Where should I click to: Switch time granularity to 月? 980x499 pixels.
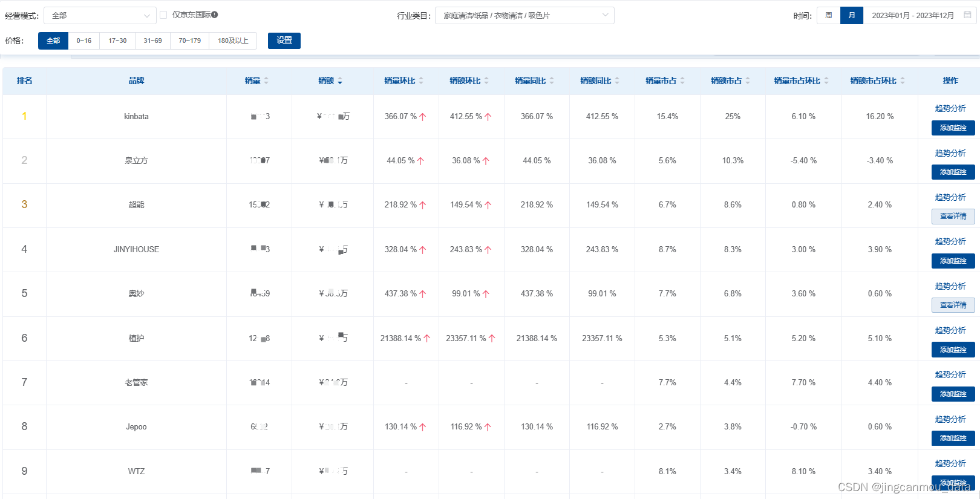coord(852,15)
